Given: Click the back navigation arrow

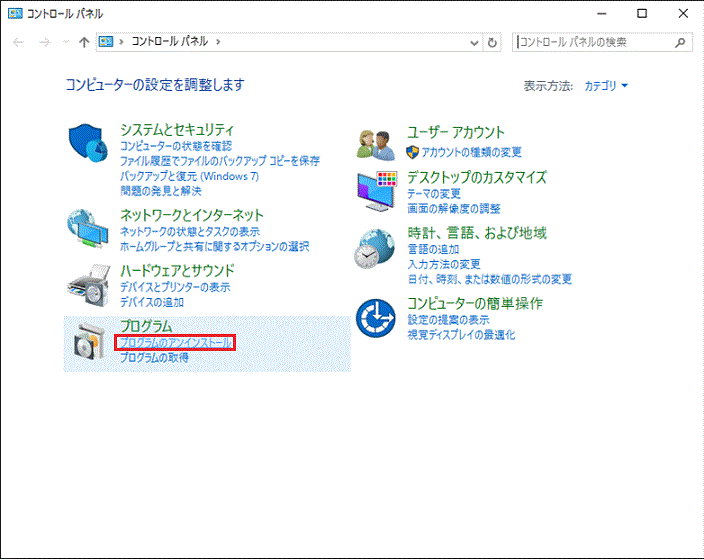Looking at the screenshot, I should (18, 42).
